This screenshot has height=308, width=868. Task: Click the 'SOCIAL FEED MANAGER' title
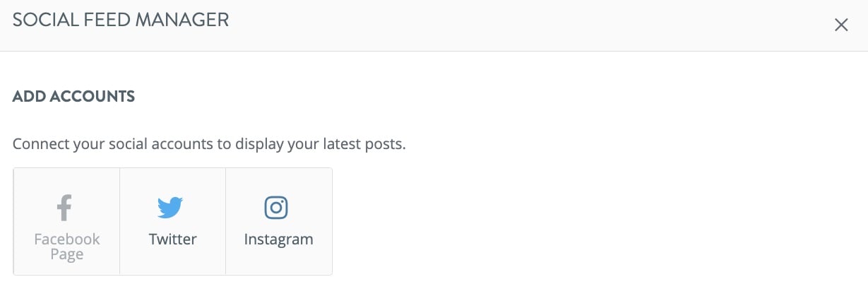(x=121, y=20)
